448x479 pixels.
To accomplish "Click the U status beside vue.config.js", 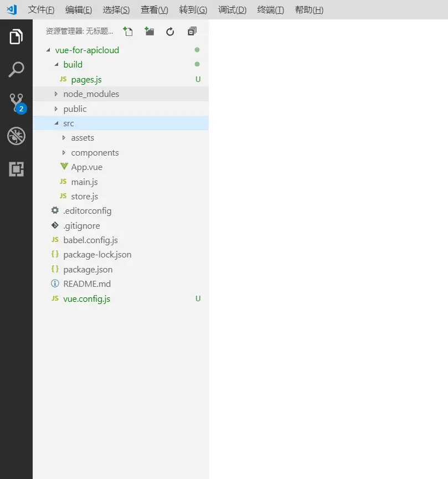I will pos(198,298).
